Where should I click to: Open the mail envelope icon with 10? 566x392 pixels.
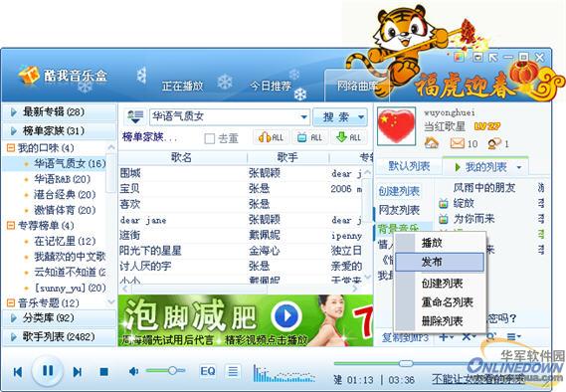pyautogui.click(x=457, y=144)
